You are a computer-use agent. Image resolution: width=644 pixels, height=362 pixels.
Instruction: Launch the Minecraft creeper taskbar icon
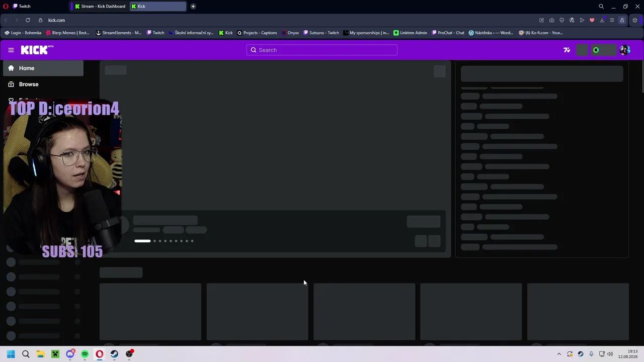(55, 354)
